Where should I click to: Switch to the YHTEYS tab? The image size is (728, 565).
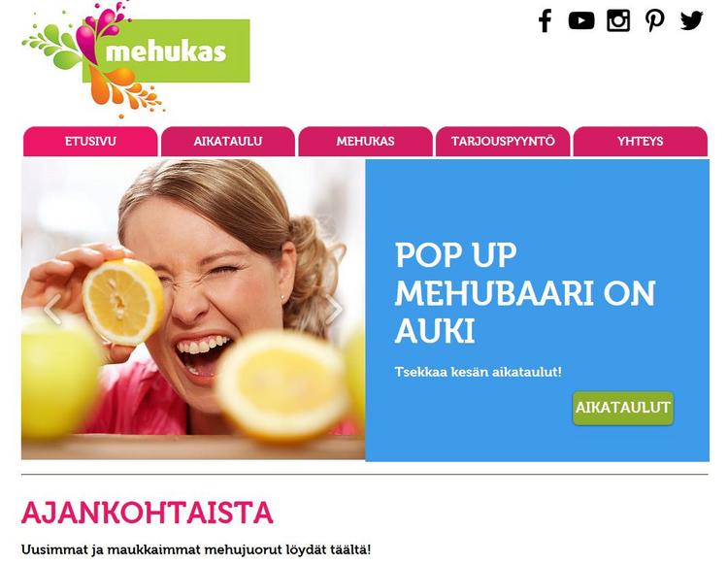[x=641, y=141]
